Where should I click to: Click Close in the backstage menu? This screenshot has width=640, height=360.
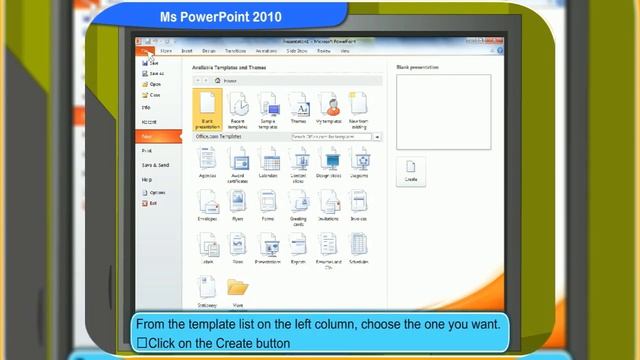point(151,95)
